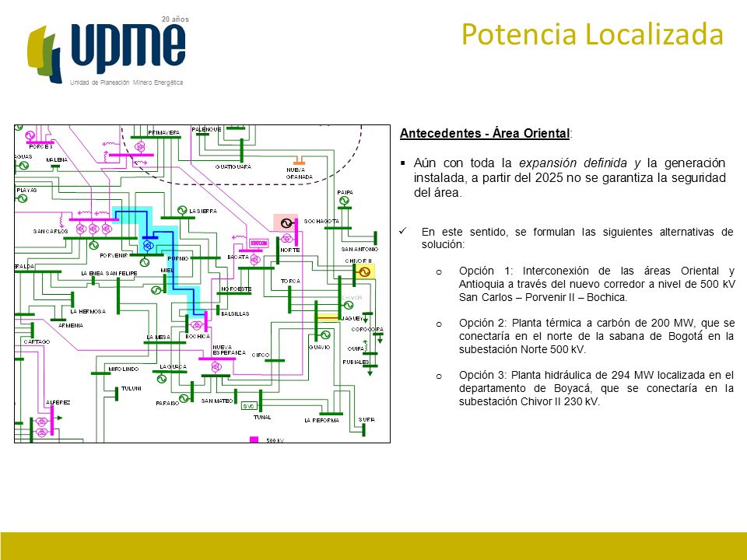Click the orange Nueva Granada substation symbol
The width and height of the screenshot is (747, 560).
point(299,160)
